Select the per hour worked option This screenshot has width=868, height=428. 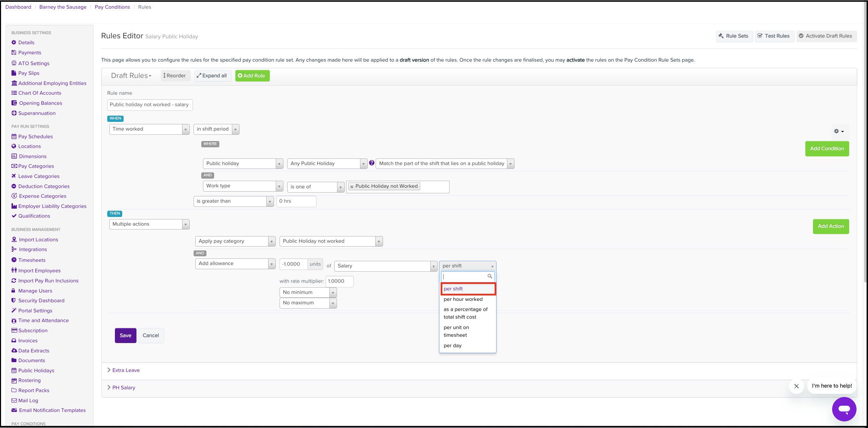point(463,299)
